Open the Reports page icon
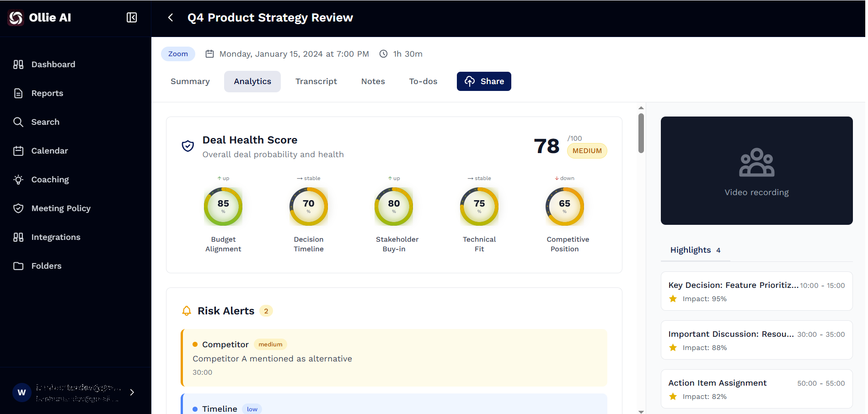Image resolution: width=868 pixels, height=414 pixels. (x=18, y=93)
